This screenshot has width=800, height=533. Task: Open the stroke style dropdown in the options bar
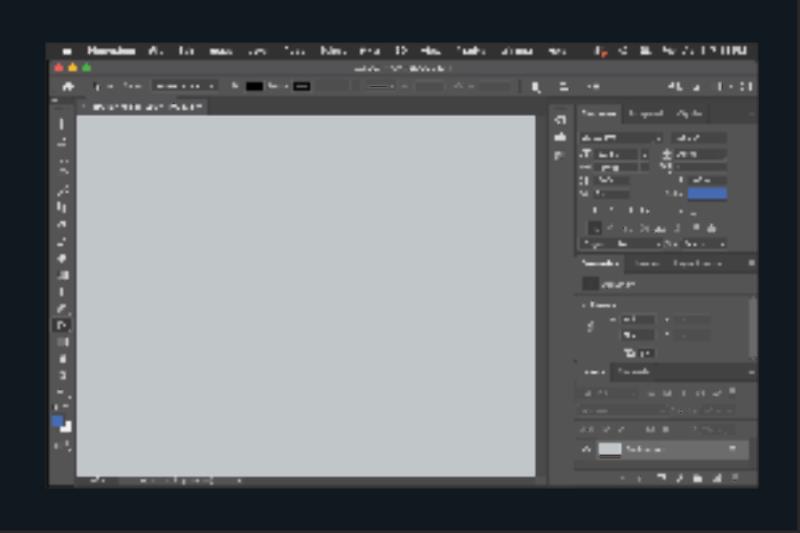point(382,87)
